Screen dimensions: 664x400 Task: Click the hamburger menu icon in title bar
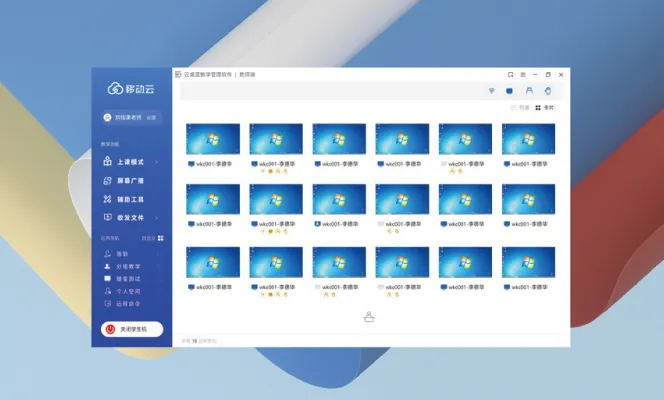(522, 74)
